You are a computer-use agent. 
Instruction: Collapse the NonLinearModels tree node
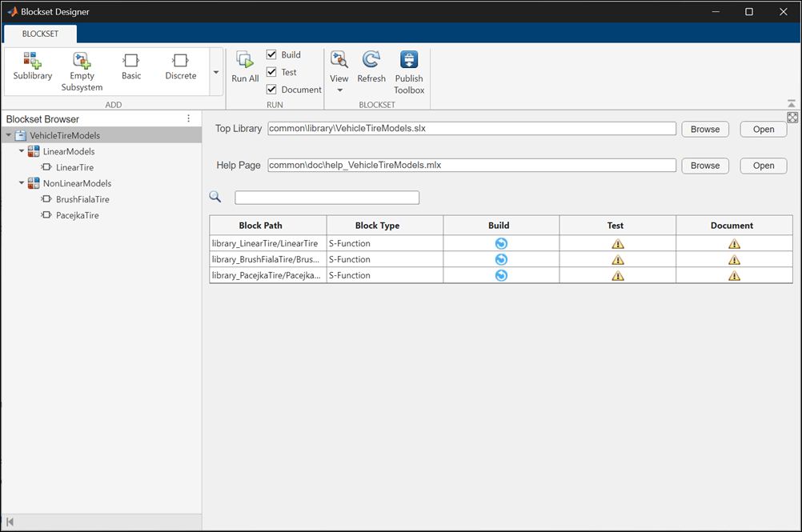22,183
